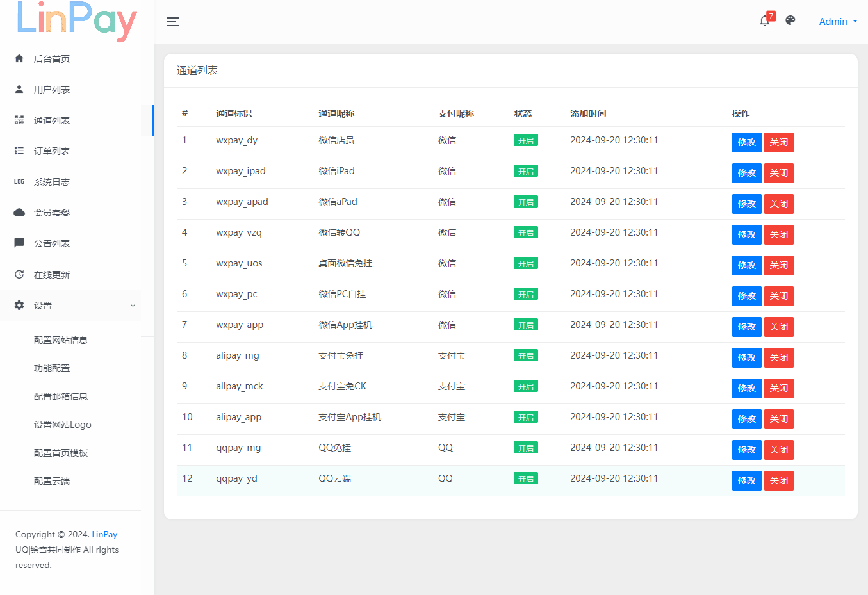Click 关闭 for wxpay_app row
Screen dimensions: 868x595
click(779, 327)
